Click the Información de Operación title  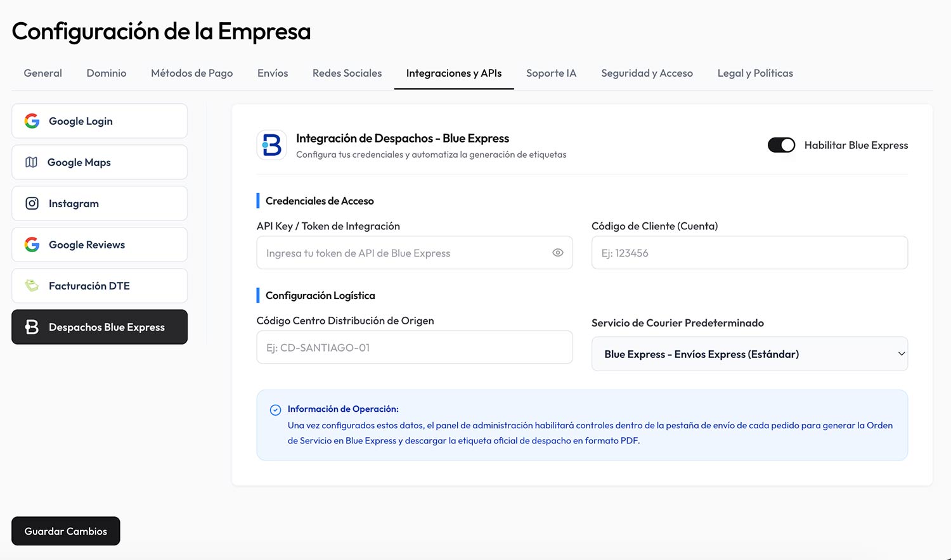coord(343,409)
